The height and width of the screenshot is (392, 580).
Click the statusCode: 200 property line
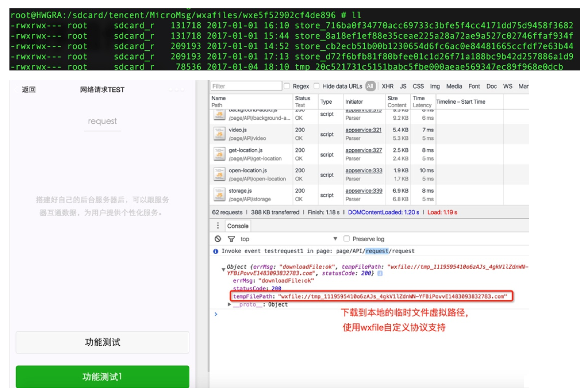(257, 288)
